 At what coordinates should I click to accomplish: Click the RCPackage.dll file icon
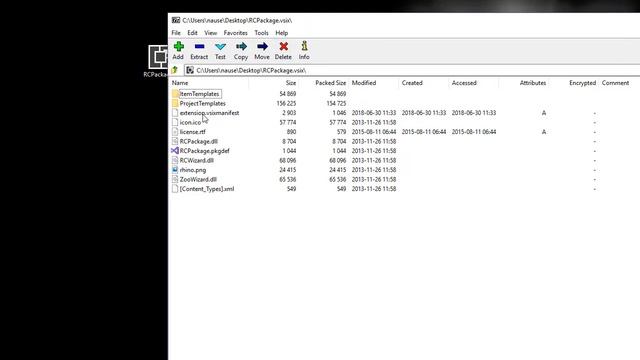pyautogui.click(x=175, y=141)
